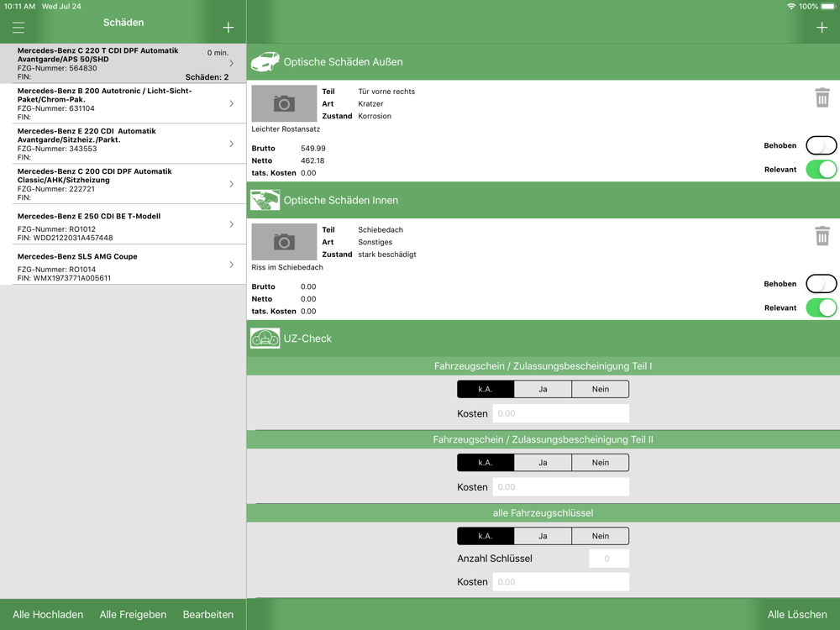Select Mercedes-Benz E 250 CDI BE T-Modell name

[x=89, y=217]
